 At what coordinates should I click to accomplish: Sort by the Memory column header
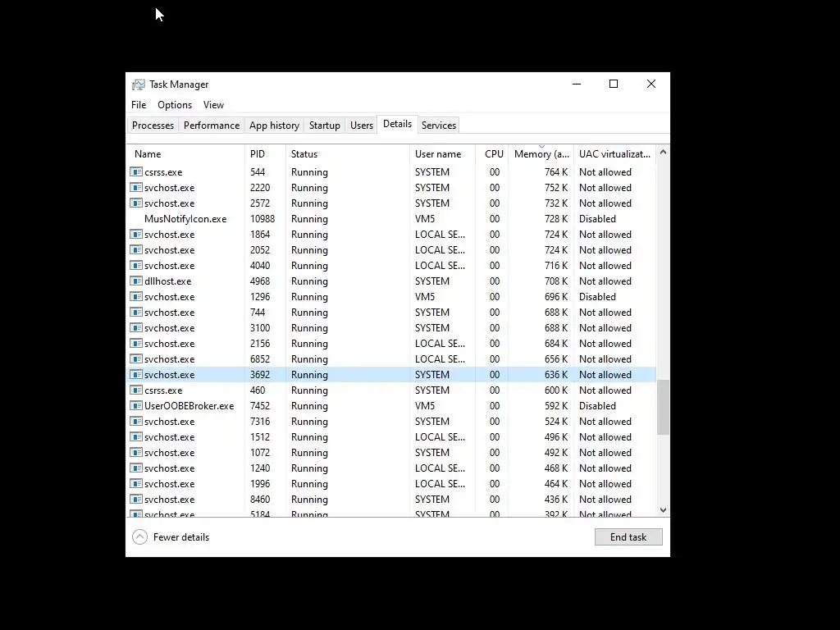pyautogui.click(x=541, y=153)
